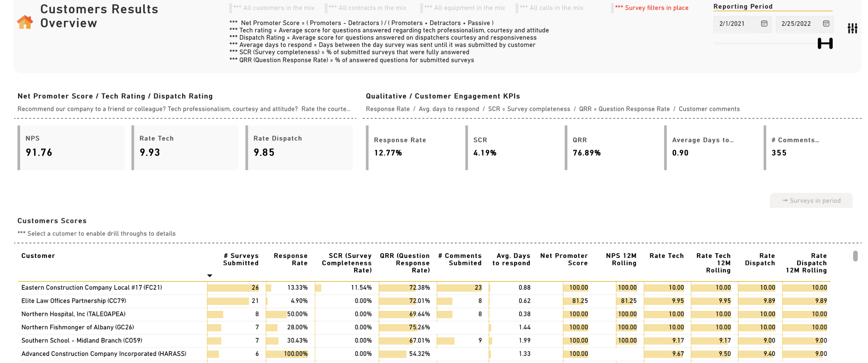This screenshot has height=363, width=868.
Task: Sort by # Surveys Submitted column header
Action: (241, 260)
